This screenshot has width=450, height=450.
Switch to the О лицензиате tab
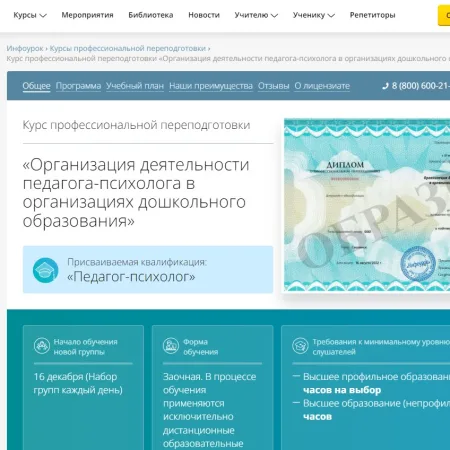tap(322, 86)
